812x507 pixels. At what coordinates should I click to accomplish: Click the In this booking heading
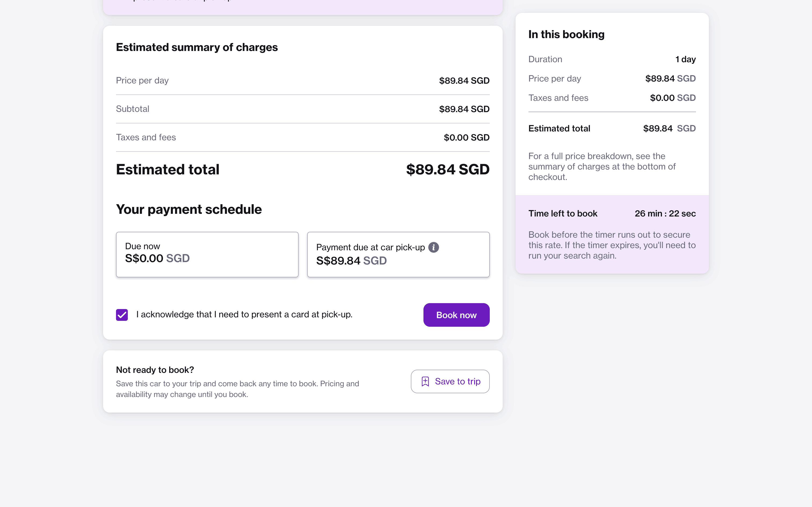tap(566, 34)
